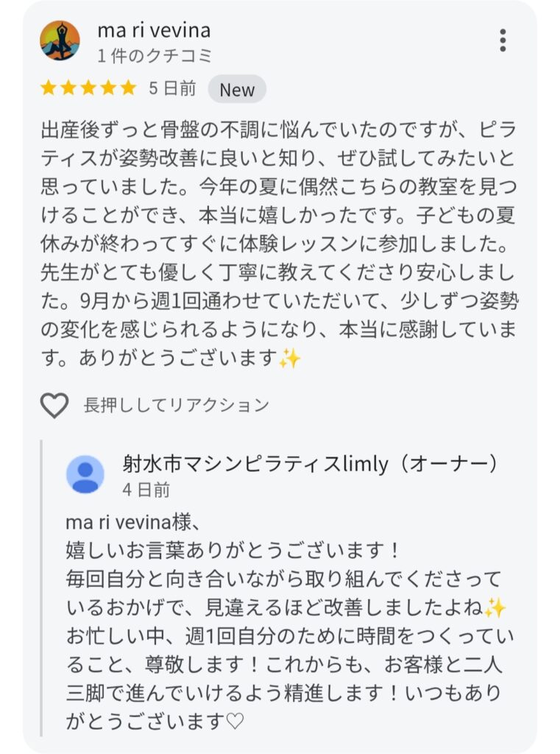The image size is (560, 754).
Task: Tap the heart reaction icon
Action: (54, 405)
